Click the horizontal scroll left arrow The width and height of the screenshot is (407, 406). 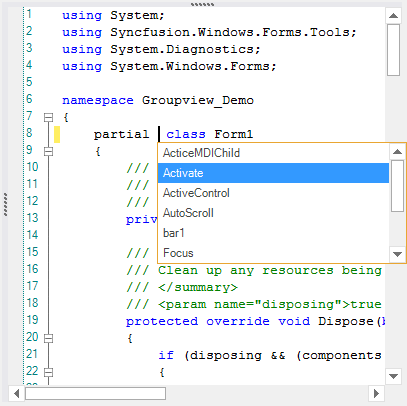pyautogui.click(x=16, y=394)
